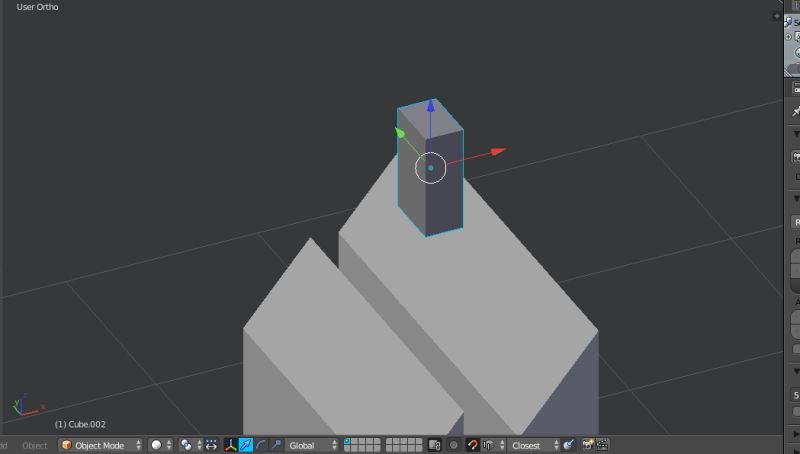Click the blue Z axis manipulator arrow
This screenshot has height=454, width=800.
(431, 106)
